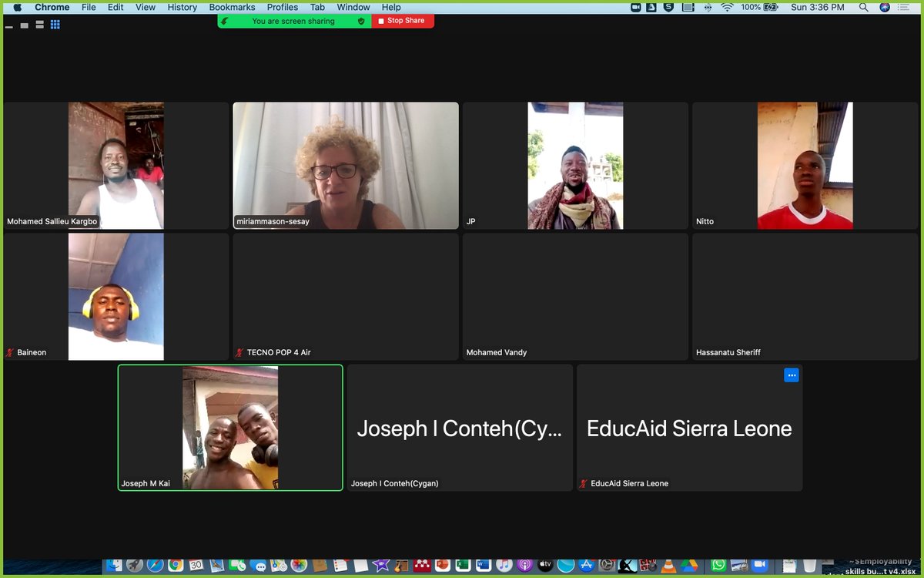Open Safari from the Dock
The height and width of the screenshot is (578, 924).
[x=156, y=565]
